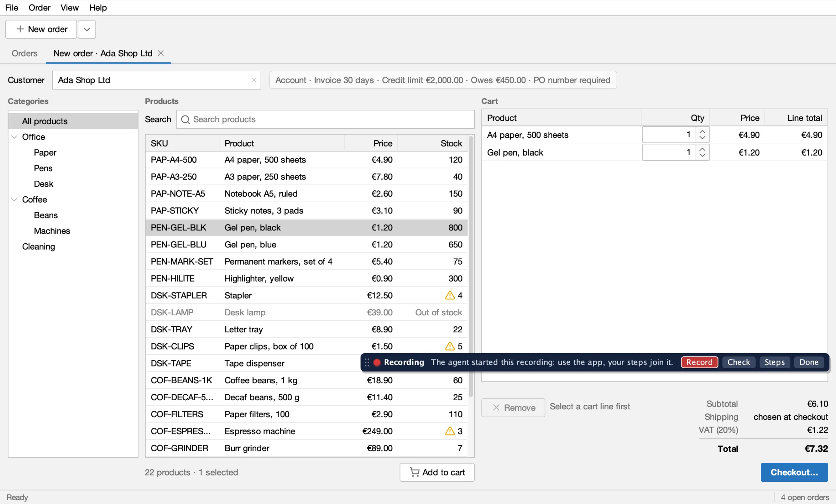Viewport: 836px width, 504px height.
Task: Click the quantity field for Gel pen, black
Action: click(x=669, y=152)
